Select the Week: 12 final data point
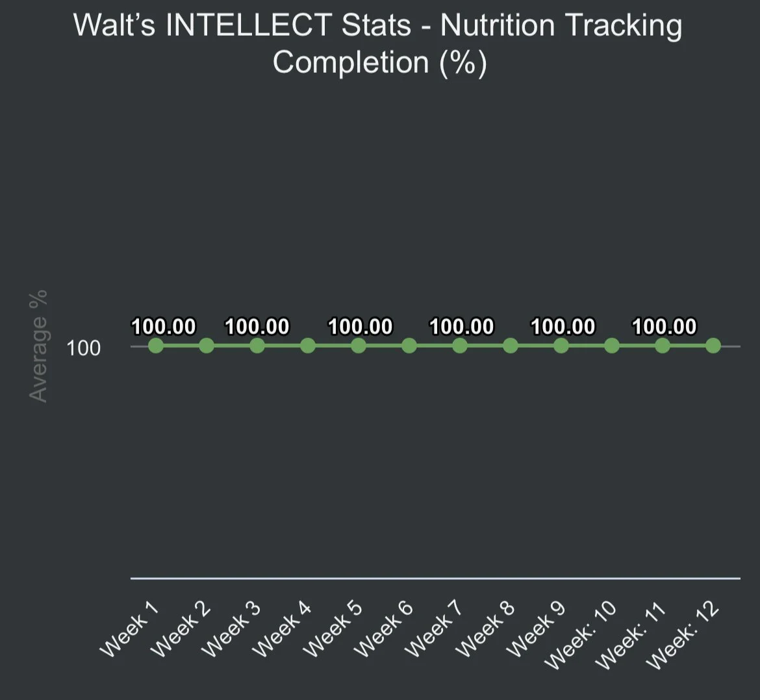Image resolution: width=760 pixels, height=700 pixels. pos(713,346)
